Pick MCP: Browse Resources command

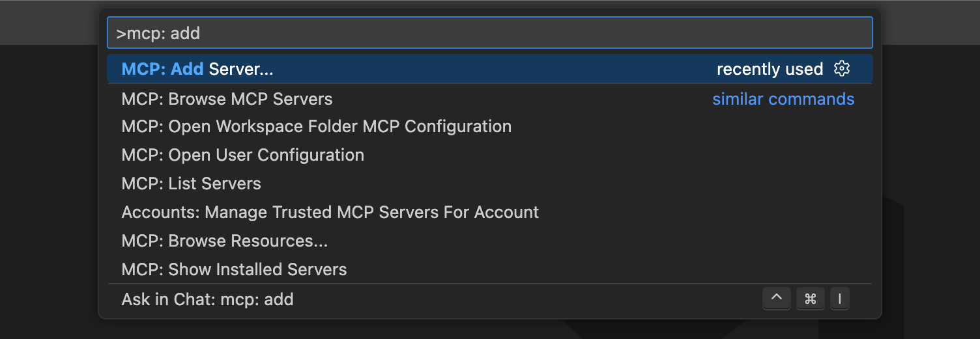[224, 241]
